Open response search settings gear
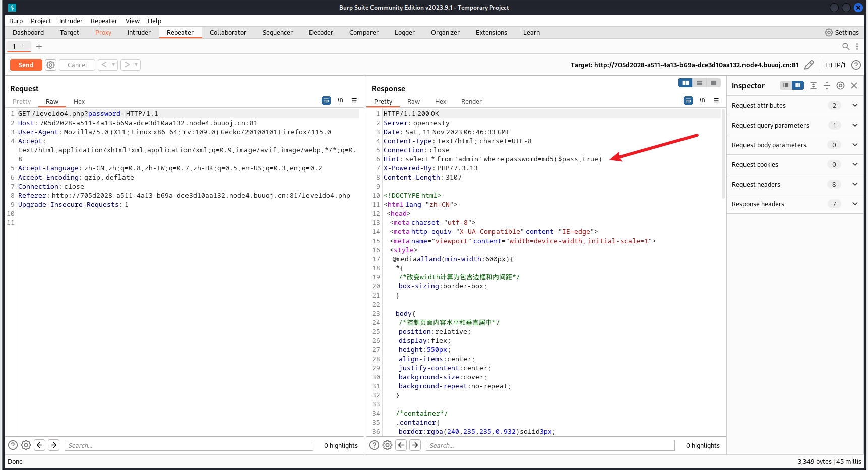Image resolution: width=868 pixels, height=470 pixels. pos(387,445)
